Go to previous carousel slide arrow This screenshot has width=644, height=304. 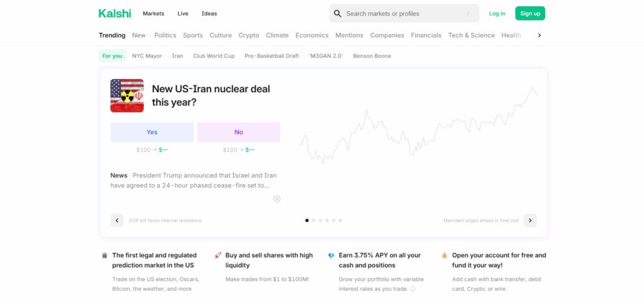point(117,220)
